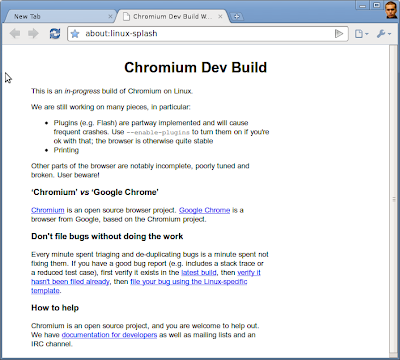This screenshot has width=400, height=360.
Task: Go forward with the forward arrow
Action: 33,34
